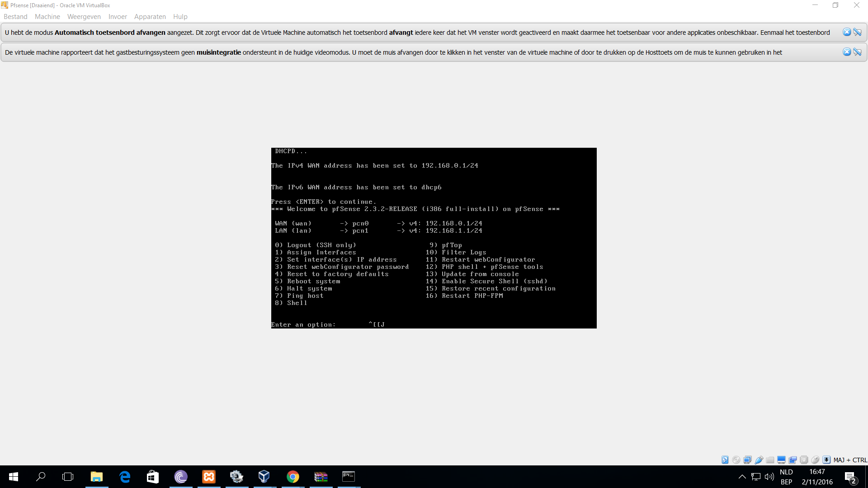Open the Bestand menu
This screenshot has width=868, height=488.
coord(15,17)
